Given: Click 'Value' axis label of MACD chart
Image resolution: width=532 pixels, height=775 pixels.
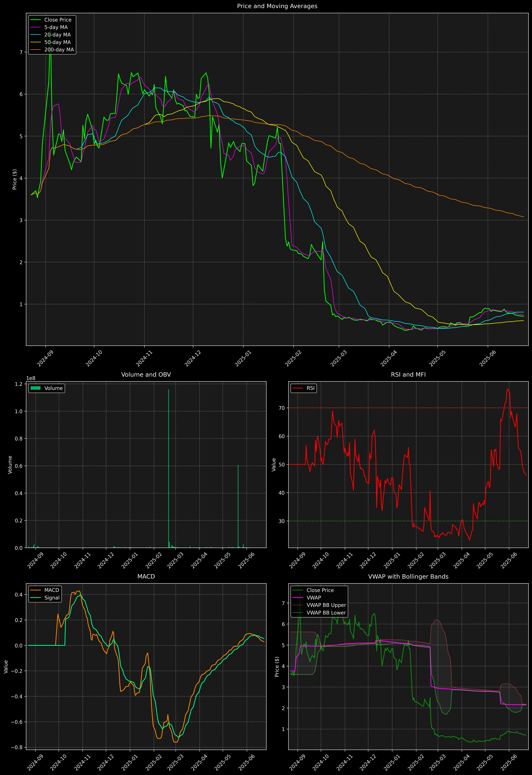Looking at the screenshot, I should [6, 667].
